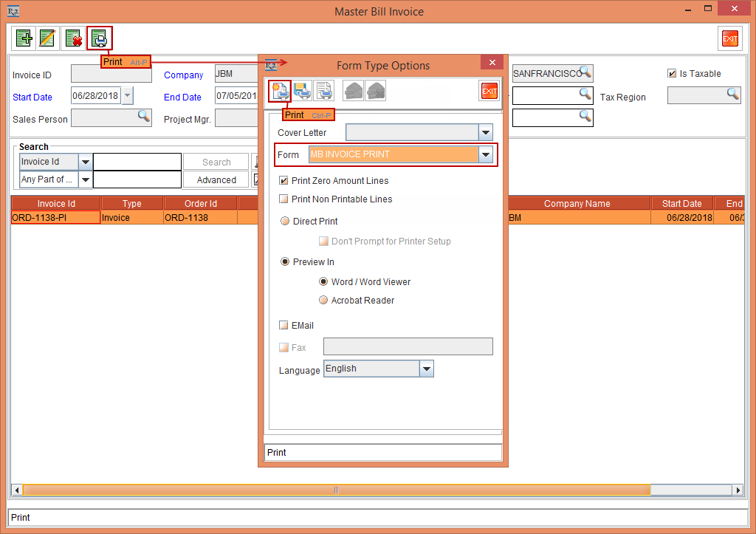Select the batch print icon in dialog
756x534 pixels.
(301, 90)
